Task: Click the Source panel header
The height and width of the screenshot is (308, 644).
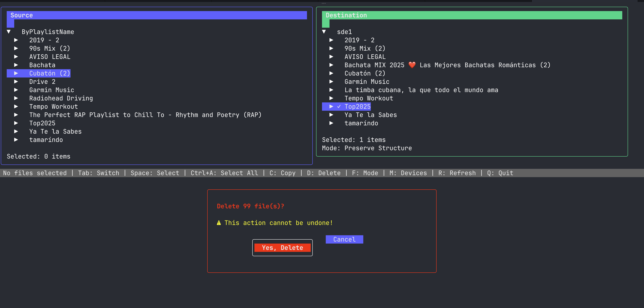Action: pos(22,15)
